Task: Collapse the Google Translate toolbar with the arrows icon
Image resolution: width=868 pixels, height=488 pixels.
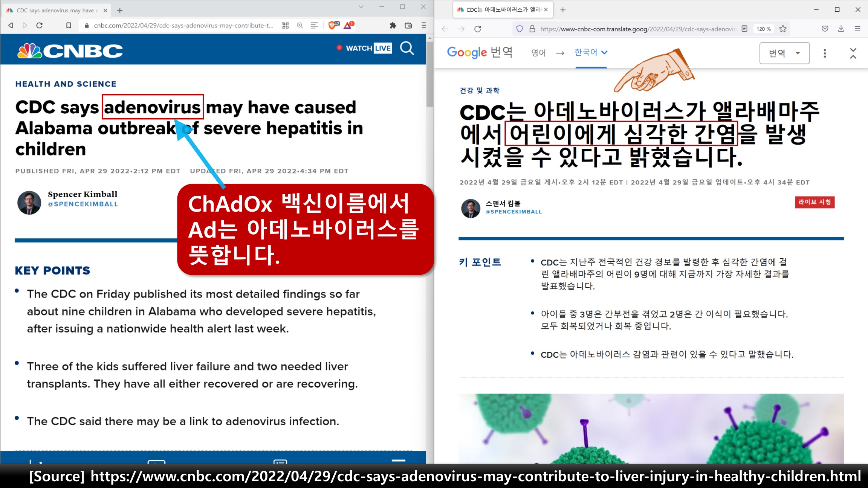Action: (853, 53)
